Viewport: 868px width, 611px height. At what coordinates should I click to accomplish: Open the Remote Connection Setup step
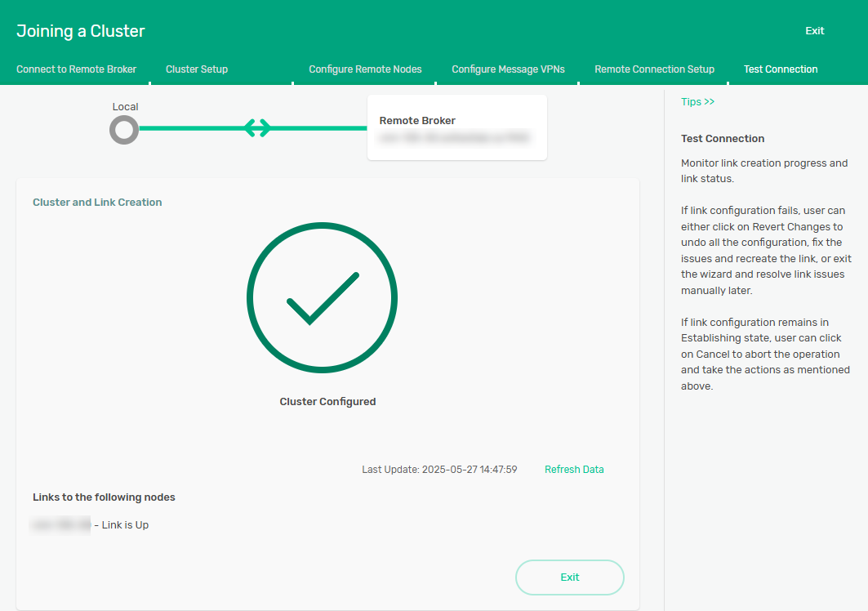pyautogui.click(x=654, y=69)
